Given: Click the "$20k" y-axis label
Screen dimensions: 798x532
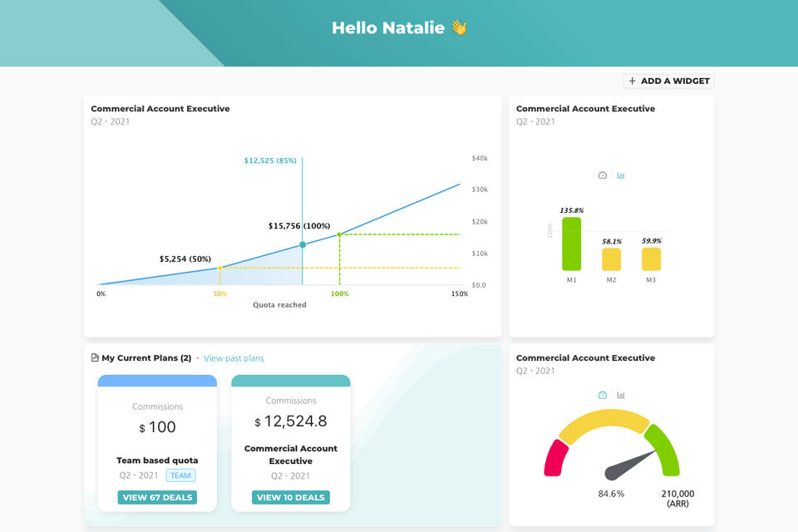Looking at the screenshot, I should (480, 222).
